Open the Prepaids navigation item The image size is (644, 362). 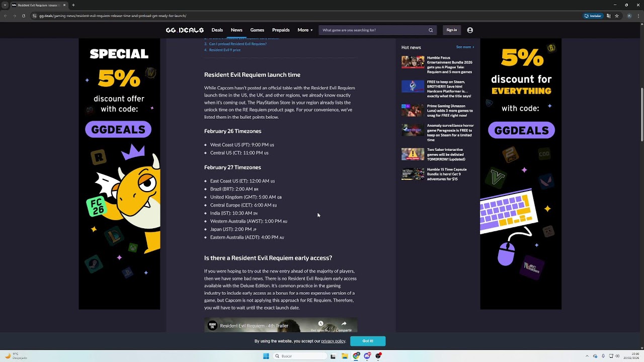tap(281, 30)
